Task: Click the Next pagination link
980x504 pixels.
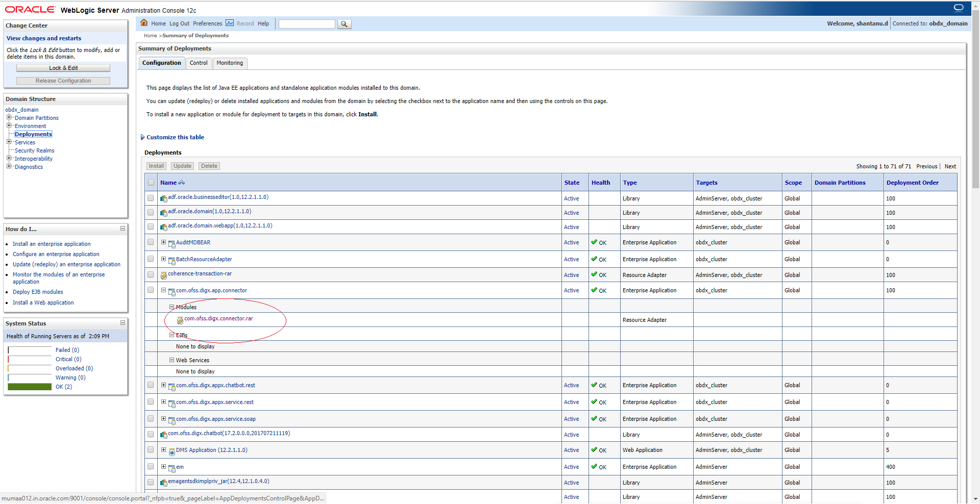Action: (950, 166)
